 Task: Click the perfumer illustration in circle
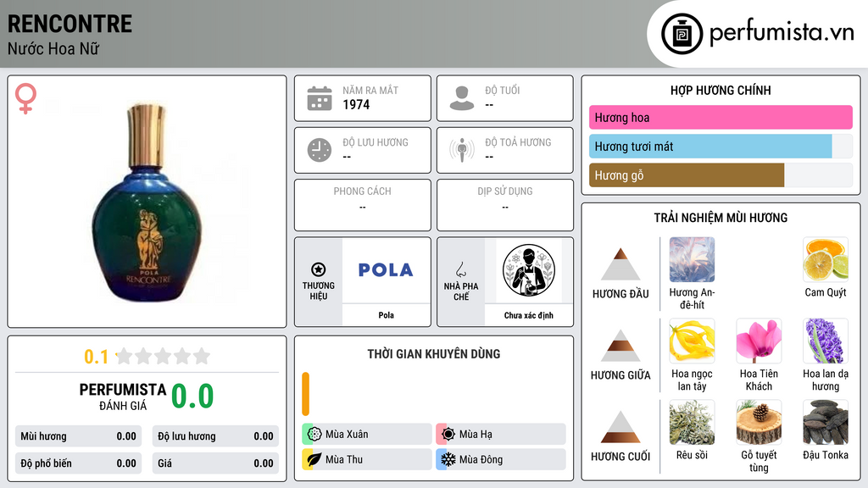(x=529, y=270)
